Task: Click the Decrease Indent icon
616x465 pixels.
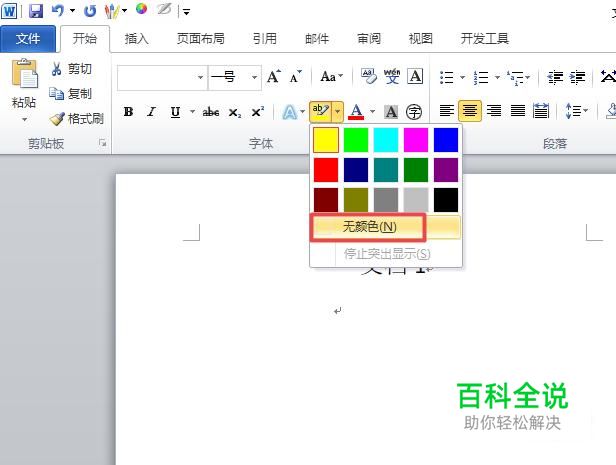Action: pos(555,77)
